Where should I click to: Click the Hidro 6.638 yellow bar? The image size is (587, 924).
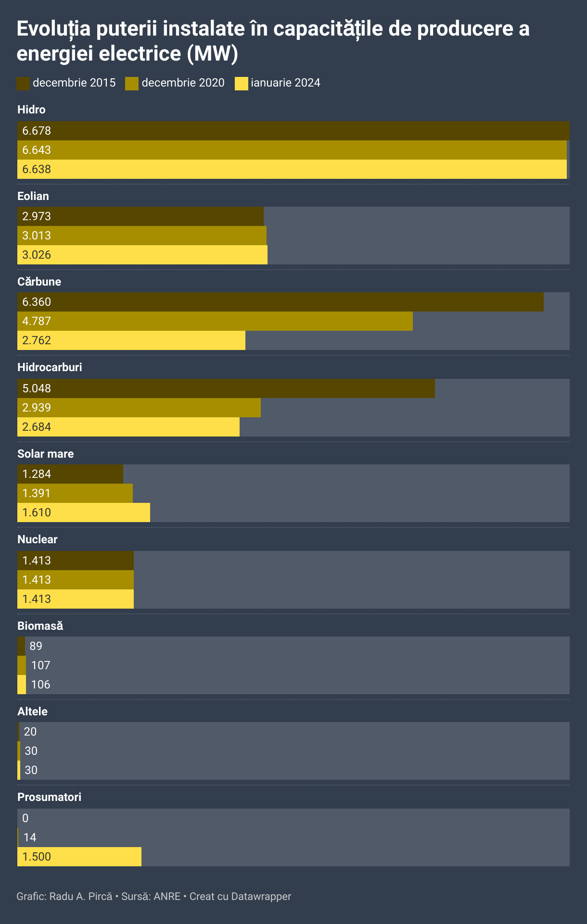(x=292, y=169)
